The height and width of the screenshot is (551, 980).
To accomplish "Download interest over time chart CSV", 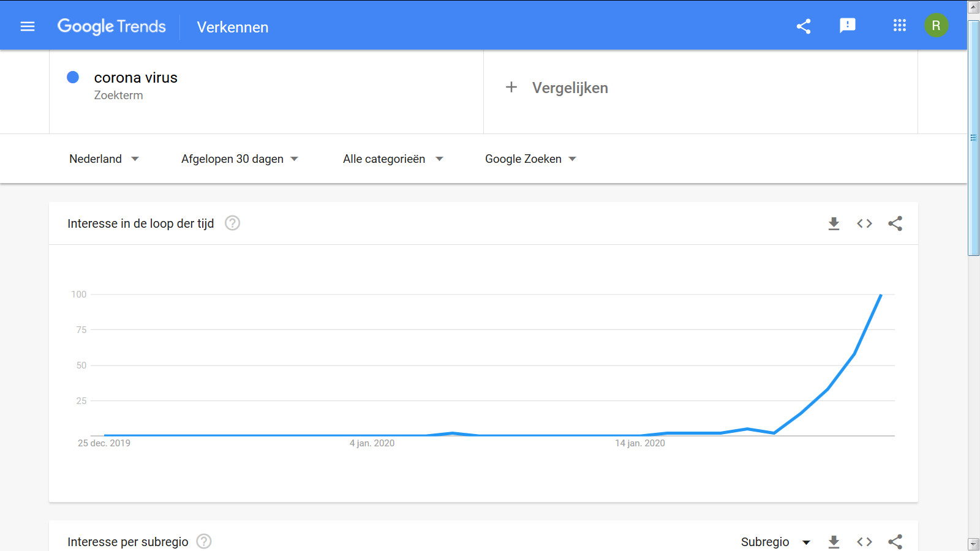I will pyautogui.click(x=834, y=223).
